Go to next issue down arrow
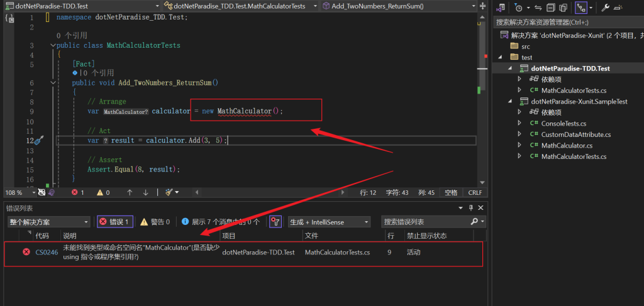The image size is (644, 306). (x=145, y=192)
